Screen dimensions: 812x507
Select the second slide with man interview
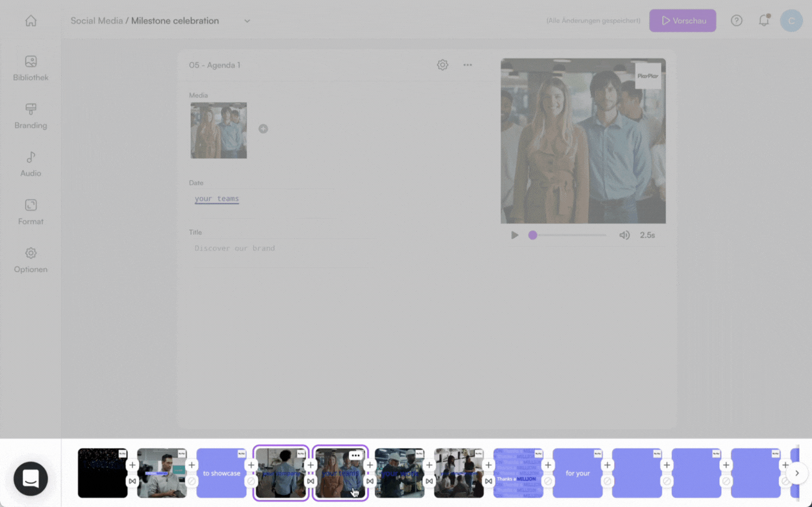click(162, 473)
